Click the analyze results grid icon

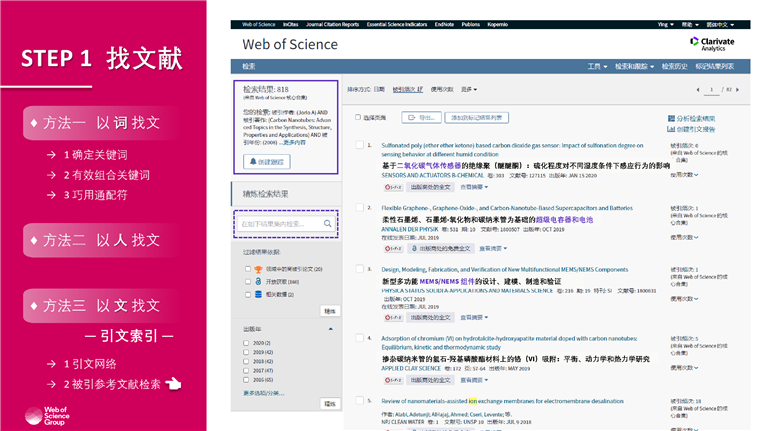click(671, 119)
